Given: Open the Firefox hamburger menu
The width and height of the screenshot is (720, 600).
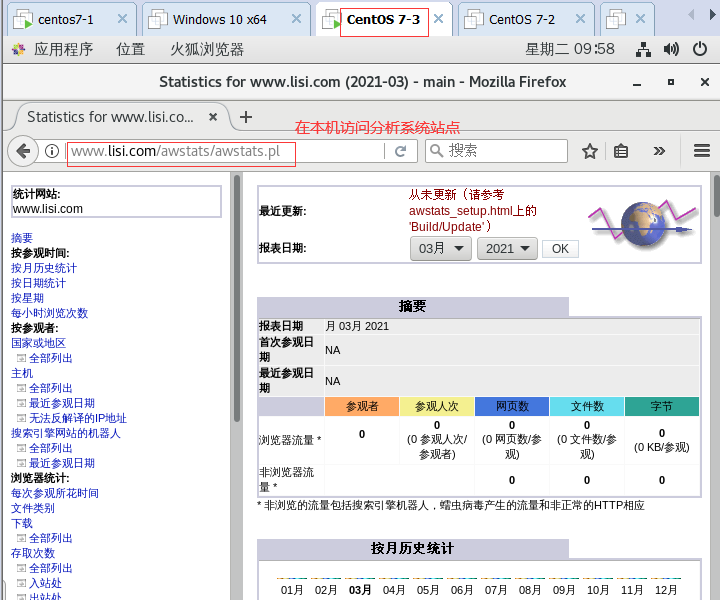Looking at the screenshot, I should click(702, 151).
